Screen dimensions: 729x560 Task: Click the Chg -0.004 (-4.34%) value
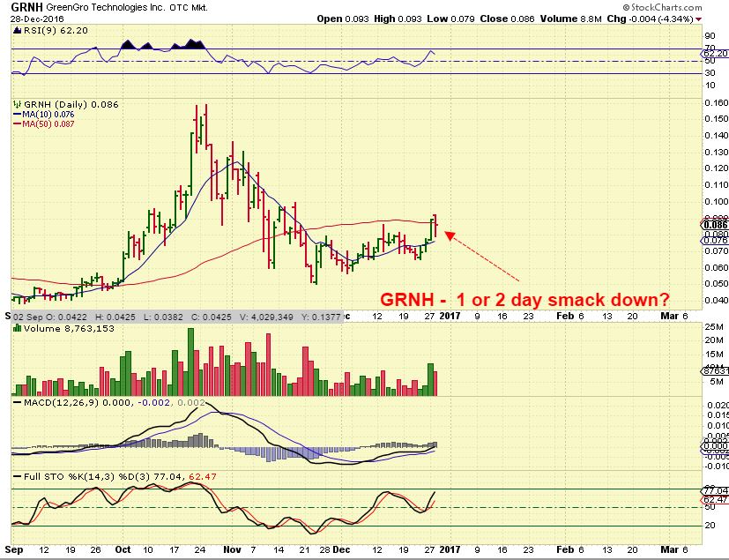click(651, 19)
